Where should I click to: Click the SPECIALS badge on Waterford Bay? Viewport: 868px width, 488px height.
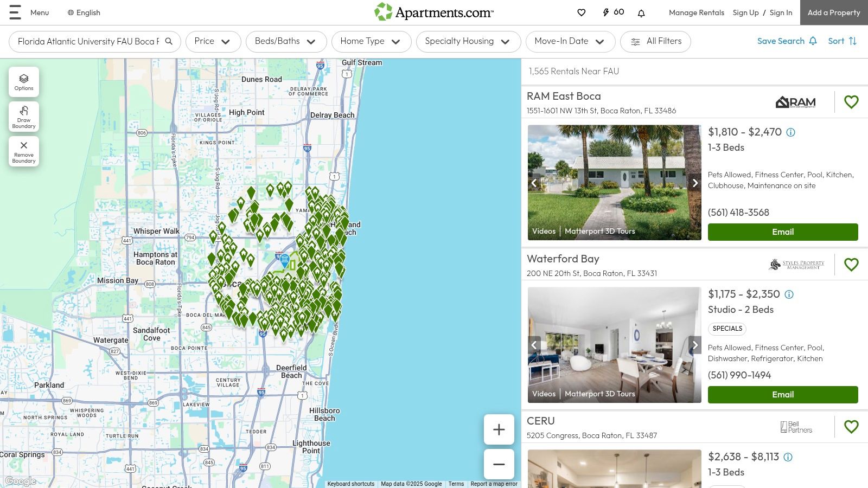(727, 329)
